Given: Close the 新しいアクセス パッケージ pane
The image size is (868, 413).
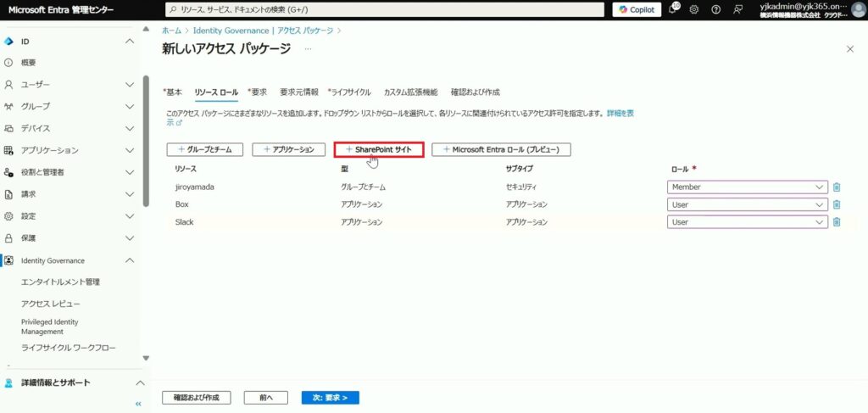Looking at the screenshot, I should (x=850, y=49).
